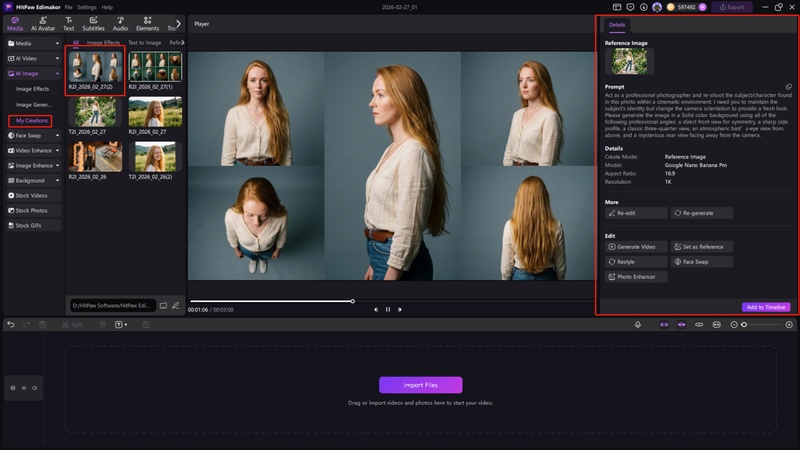Click the Re-generate button
Image resolution: width=800 pixels, height=450 pixels.
click(702, 213)
